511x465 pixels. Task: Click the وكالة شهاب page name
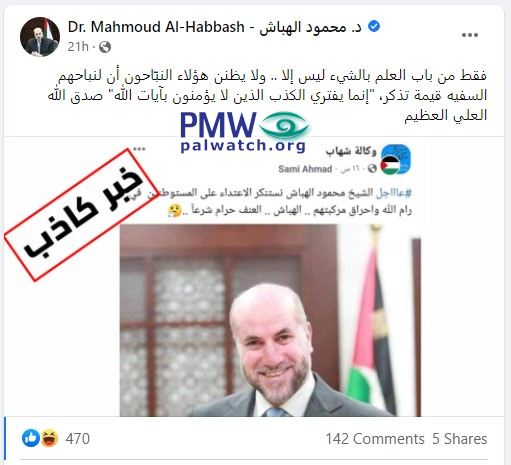click(x=351, y=151)
